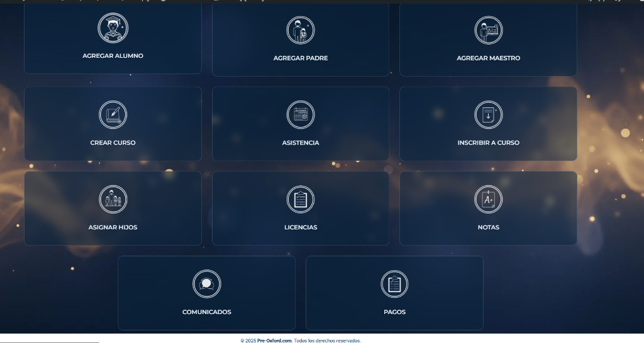This screenshot has width=644, height=343.
Task: Select the NOTAS text label
Action: [x=488, y=227]
